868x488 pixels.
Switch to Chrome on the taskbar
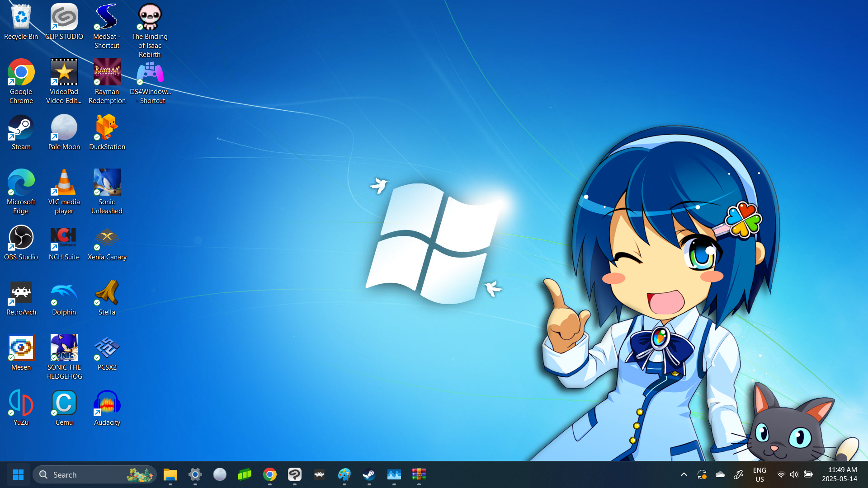[270, 474]
